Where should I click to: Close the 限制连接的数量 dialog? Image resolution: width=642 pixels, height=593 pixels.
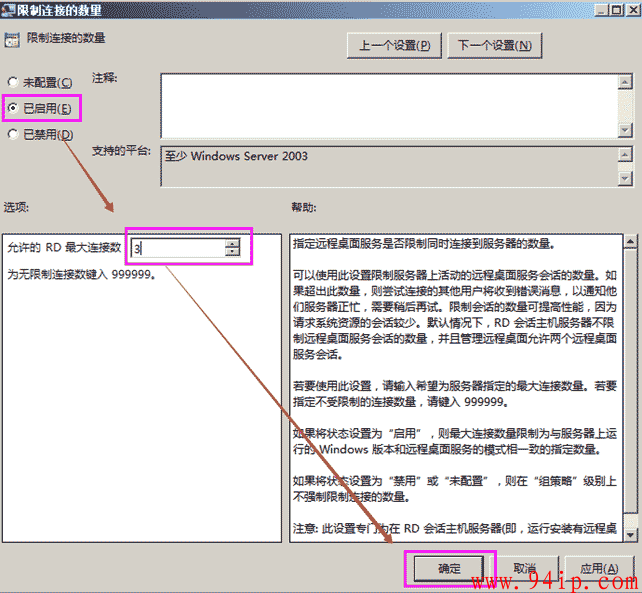pos(633,10)
